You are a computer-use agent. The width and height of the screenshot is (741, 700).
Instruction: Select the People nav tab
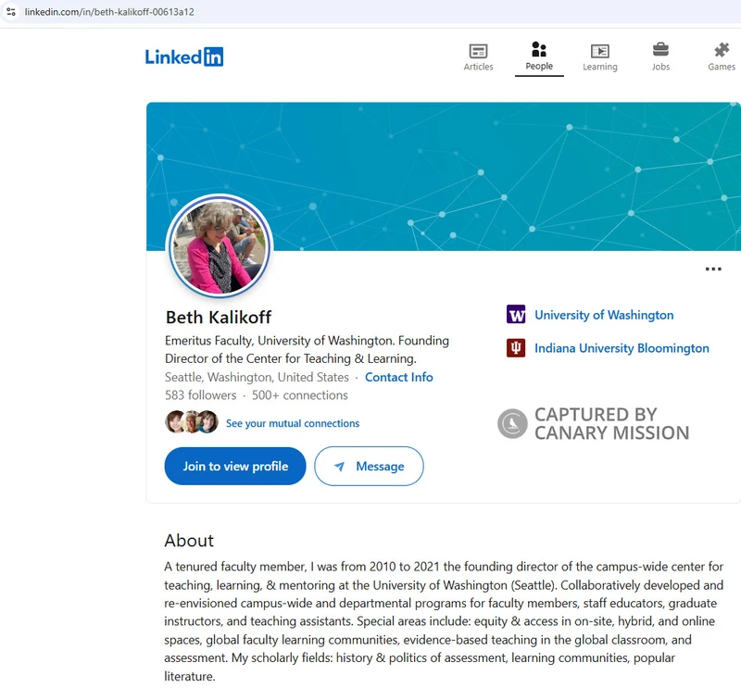(539, 56)
